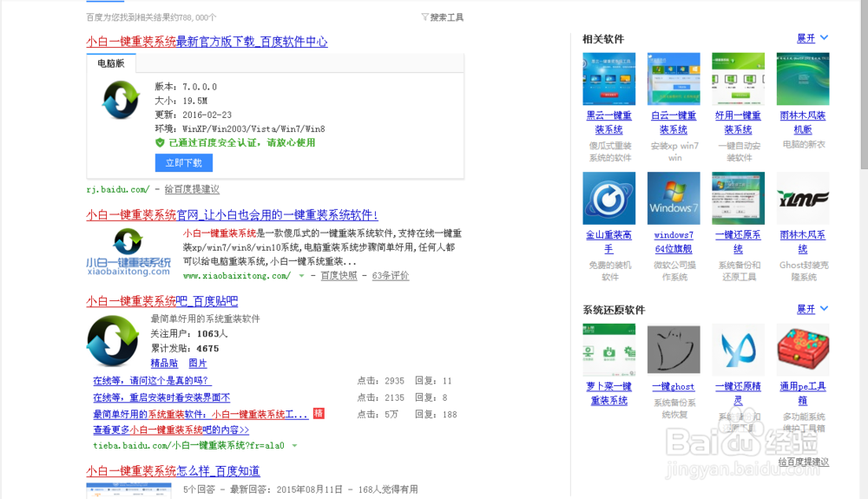This screenshot has width=868, height=499.
Task: Click the www.xiaobaixitong.com/ green URL
Action: click(x=237, y=275)
